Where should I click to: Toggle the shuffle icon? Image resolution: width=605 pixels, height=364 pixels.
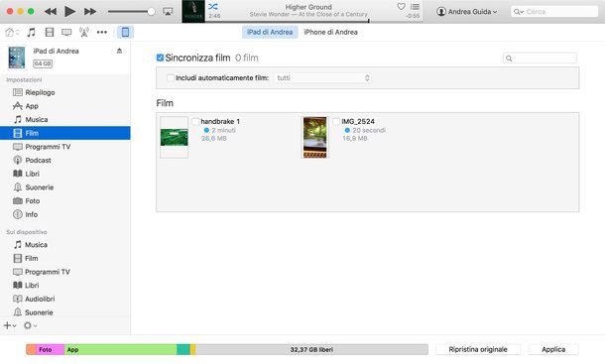coord(213,7)
